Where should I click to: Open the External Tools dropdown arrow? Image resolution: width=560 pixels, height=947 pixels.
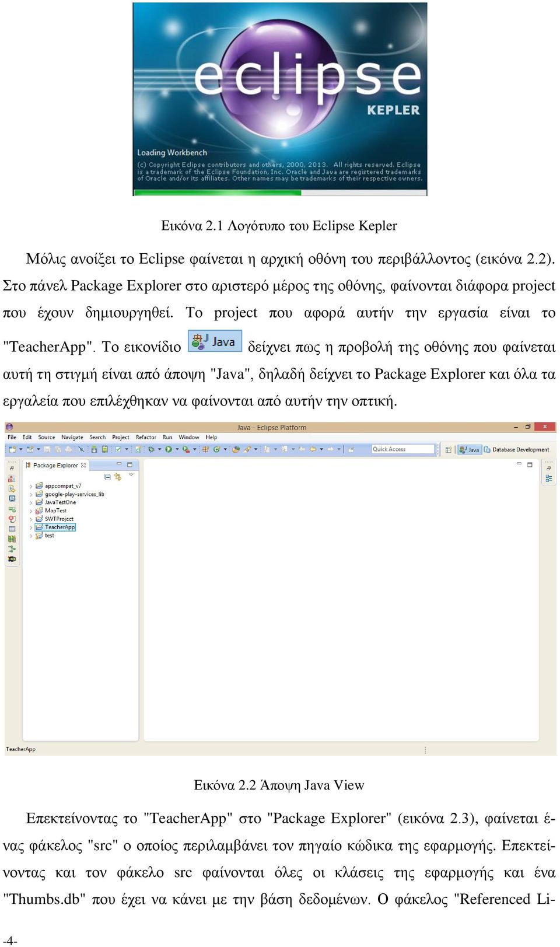[194, 449]
